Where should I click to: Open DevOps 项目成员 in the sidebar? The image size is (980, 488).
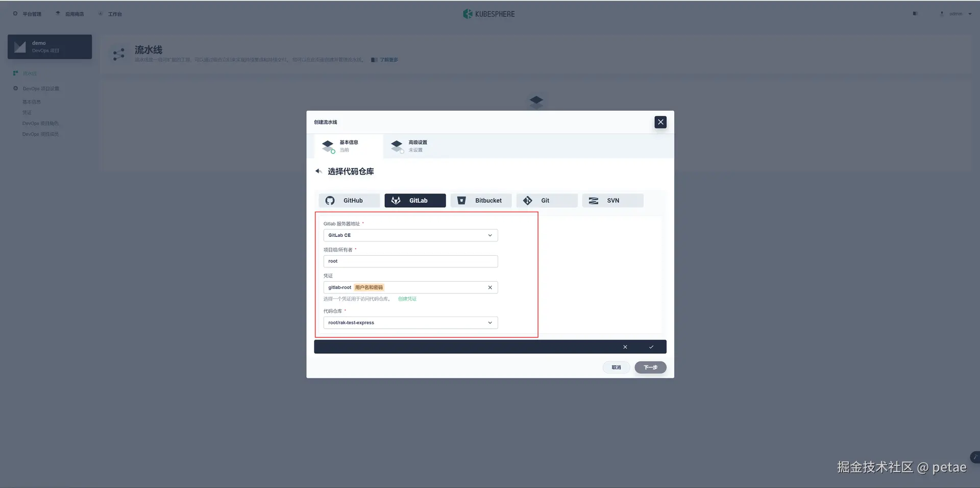pos(41,134)
